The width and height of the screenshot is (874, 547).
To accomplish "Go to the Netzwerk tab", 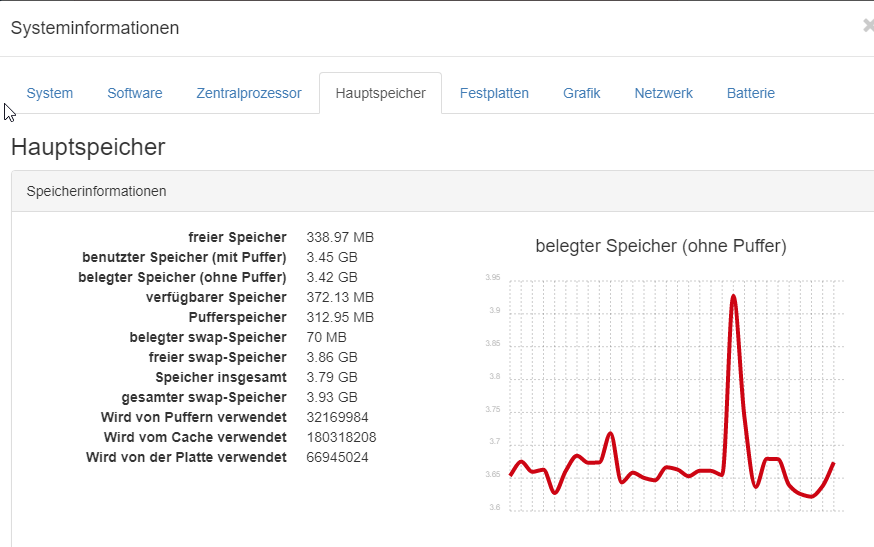I will (663, 93).
